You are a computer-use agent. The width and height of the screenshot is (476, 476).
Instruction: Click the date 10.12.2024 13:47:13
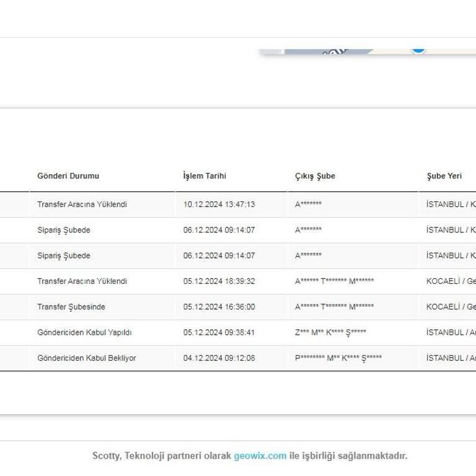tap(219, 205)
